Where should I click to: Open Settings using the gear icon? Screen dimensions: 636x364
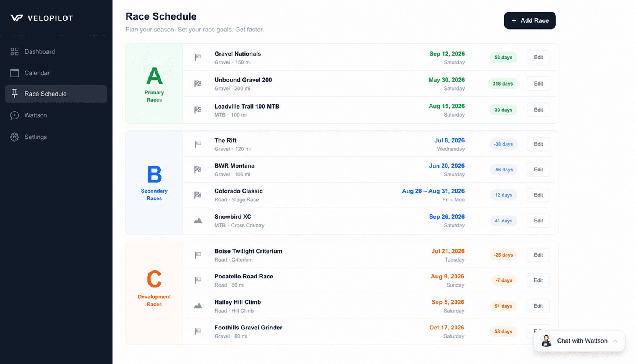pos(15,137)
